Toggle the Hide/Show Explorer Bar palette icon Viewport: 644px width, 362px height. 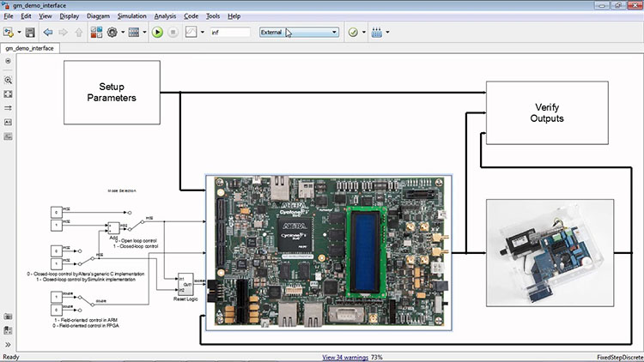pos(8,61)
